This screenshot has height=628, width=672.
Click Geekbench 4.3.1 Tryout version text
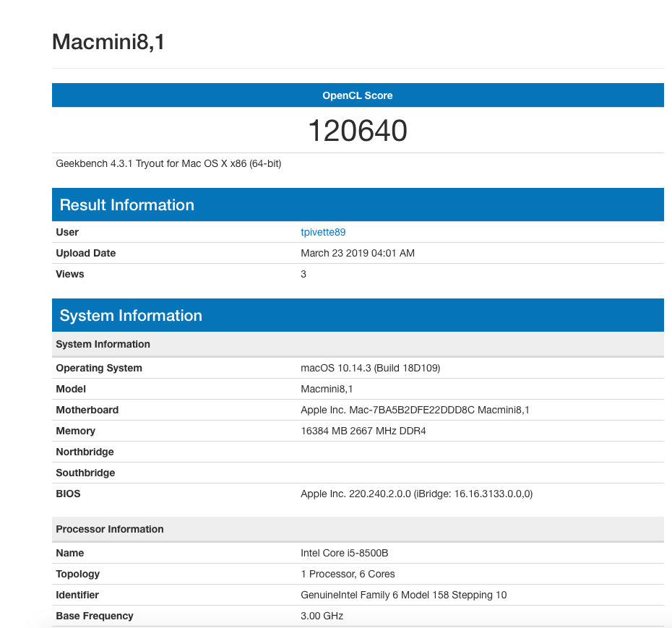click(x=168, y=163)
